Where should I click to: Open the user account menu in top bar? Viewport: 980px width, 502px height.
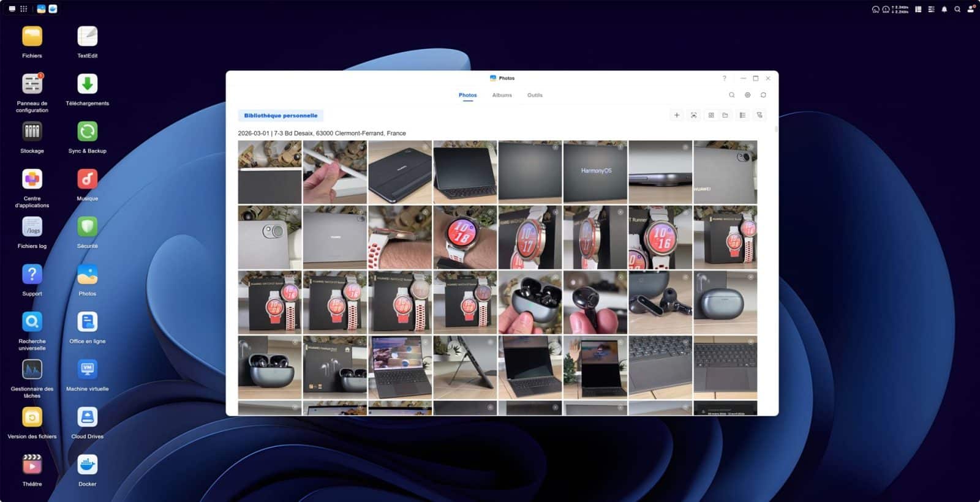tap(970, 9)
